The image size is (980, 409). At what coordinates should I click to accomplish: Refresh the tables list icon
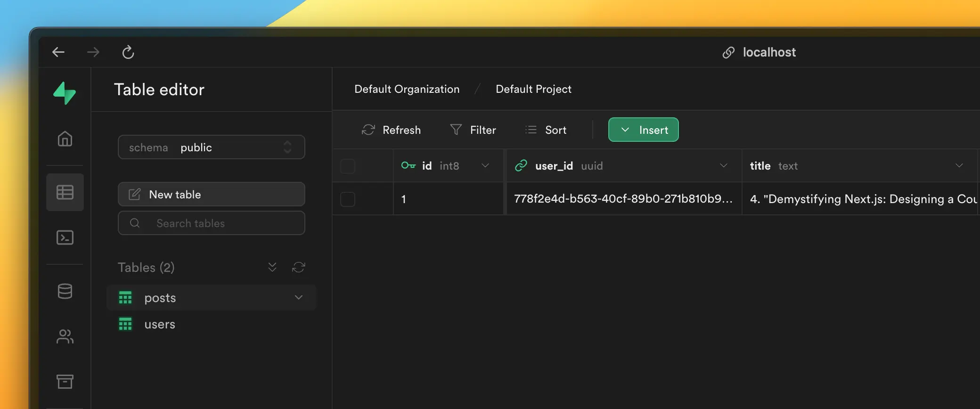(299, 268)
